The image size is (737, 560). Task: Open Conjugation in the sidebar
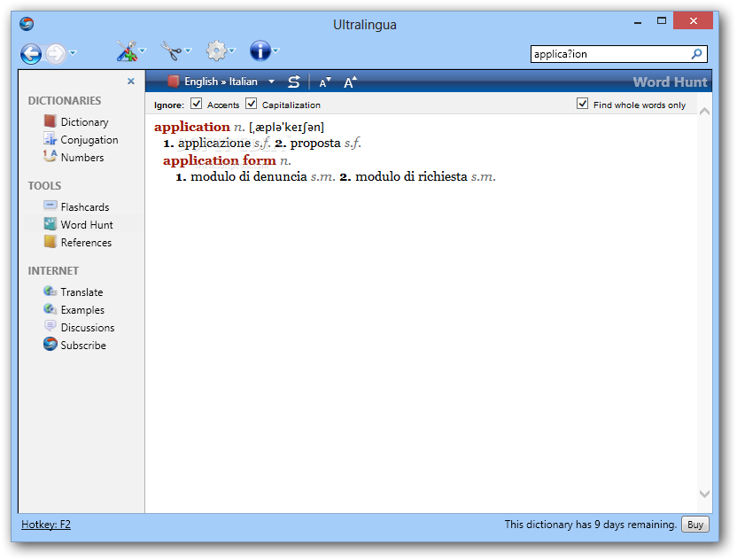tap(89, 140)
